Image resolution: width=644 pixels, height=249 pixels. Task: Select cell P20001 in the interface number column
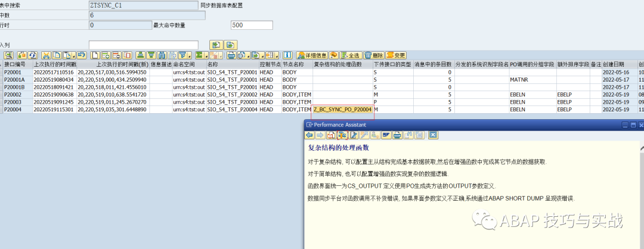click(18, 72)
